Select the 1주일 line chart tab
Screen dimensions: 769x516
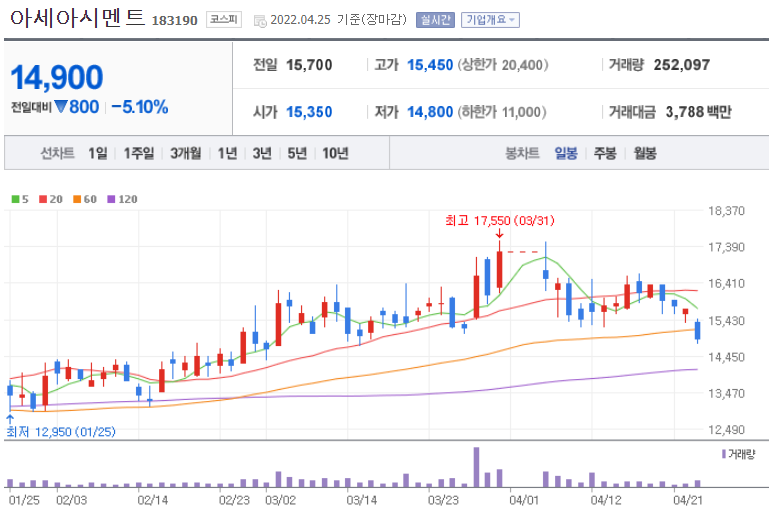point(139,154)
